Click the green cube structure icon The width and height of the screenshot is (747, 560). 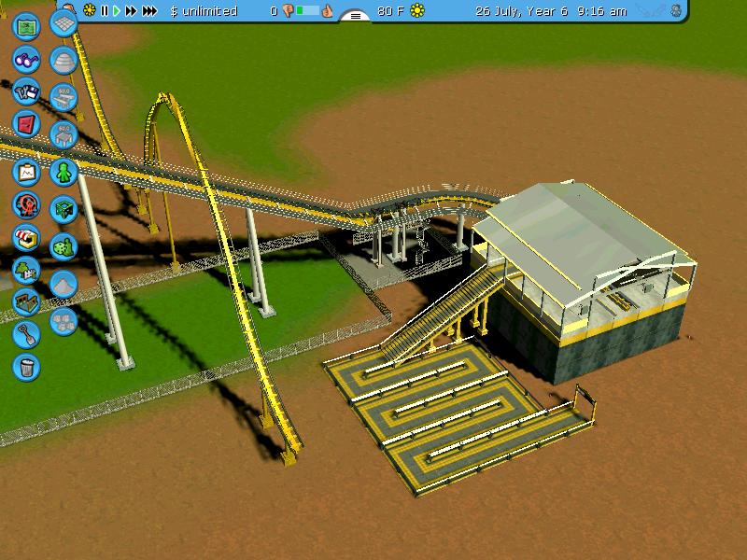pyautogui.click(x=63, y=209)
